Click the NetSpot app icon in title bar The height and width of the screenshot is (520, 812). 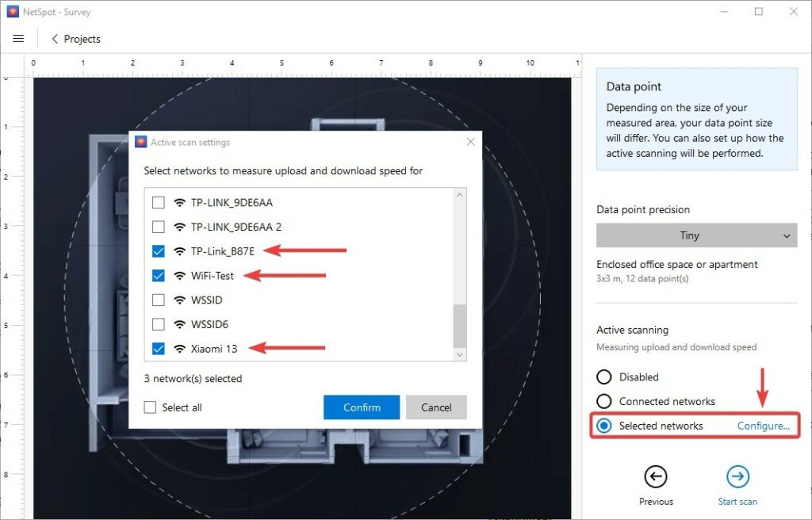(13, 11)
